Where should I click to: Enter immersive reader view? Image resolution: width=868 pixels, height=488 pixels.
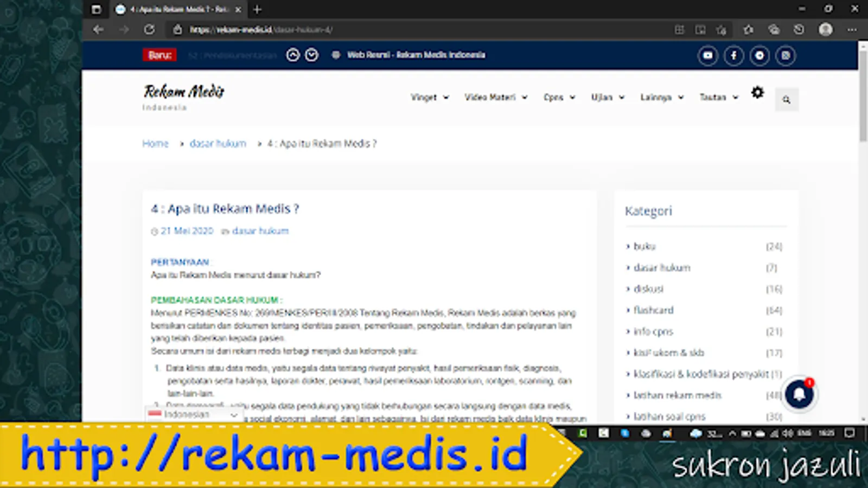[x=700, y=30]
